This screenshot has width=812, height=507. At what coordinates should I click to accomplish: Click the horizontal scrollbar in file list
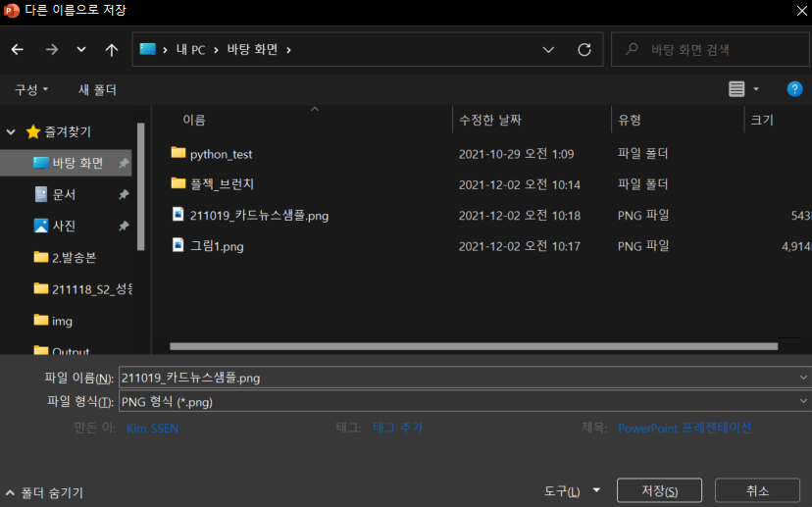474,346
